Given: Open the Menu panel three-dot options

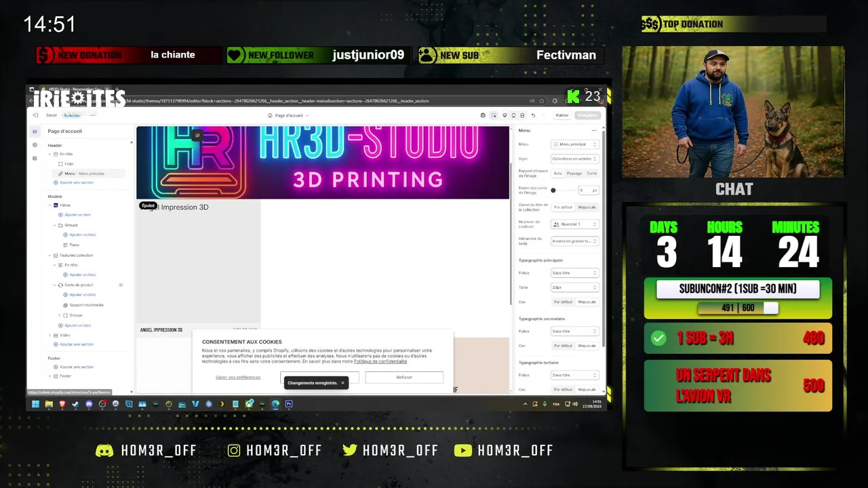Looking at the screenshot, I should (x=594, y=130).
